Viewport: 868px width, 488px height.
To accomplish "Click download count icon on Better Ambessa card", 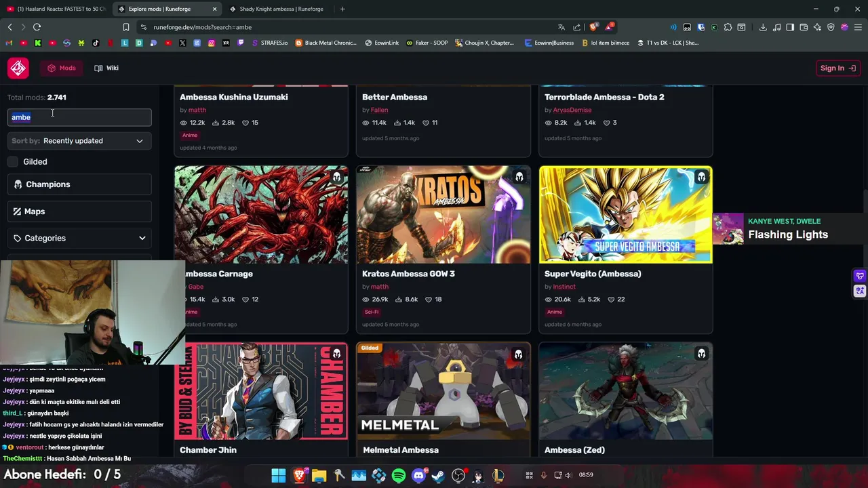I will tap(398, 123).
